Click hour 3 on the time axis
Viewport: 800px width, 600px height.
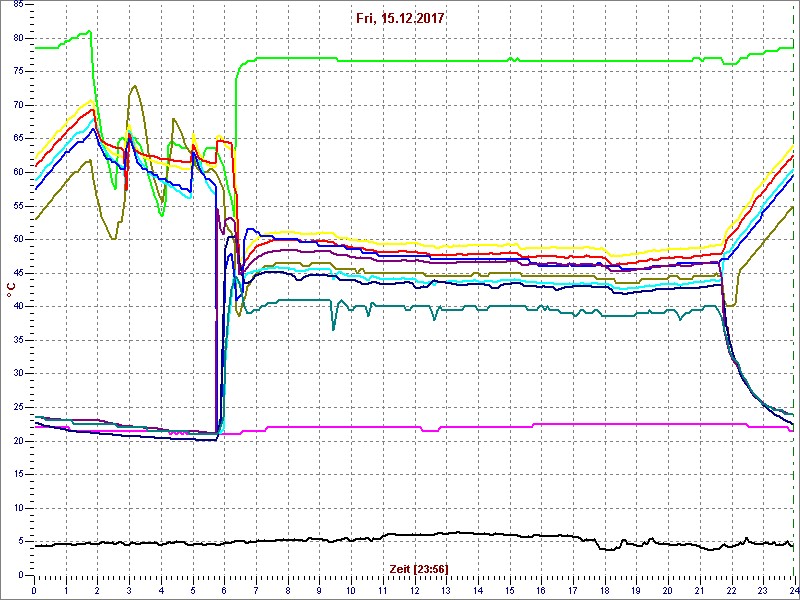tap(130, 591)
